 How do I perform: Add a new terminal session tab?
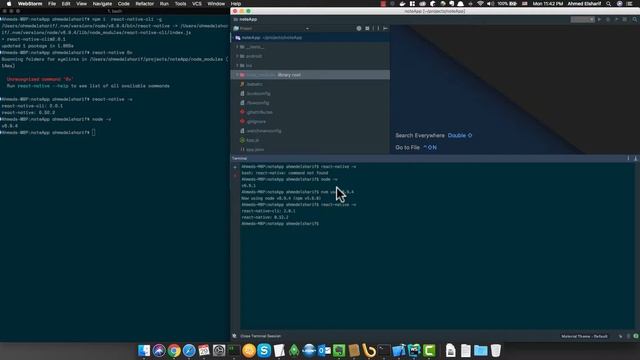click(235, 167)
